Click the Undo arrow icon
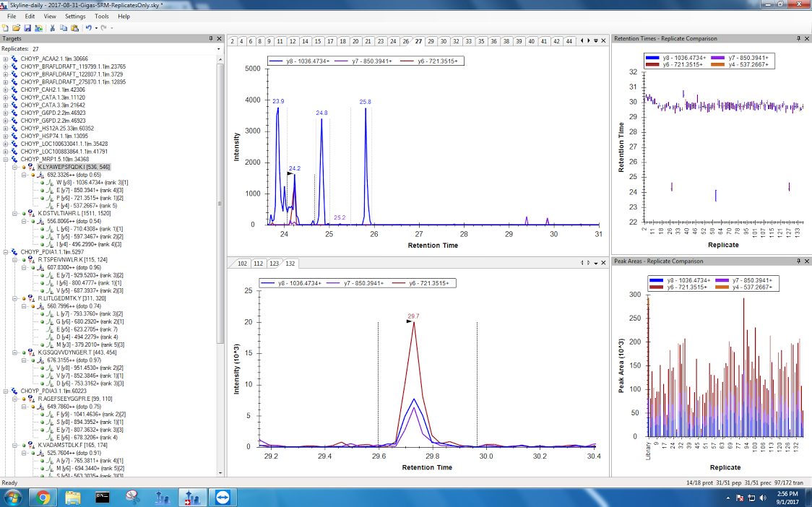Image resolution: width=812 pixels, height=507 pixels. [88, 27]
